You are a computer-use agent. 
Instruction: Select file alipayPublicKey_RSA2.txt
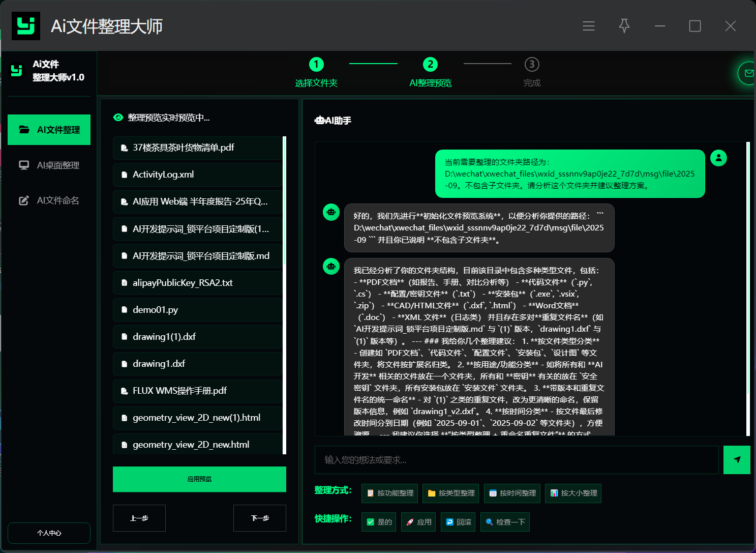(x=197, y=283)
